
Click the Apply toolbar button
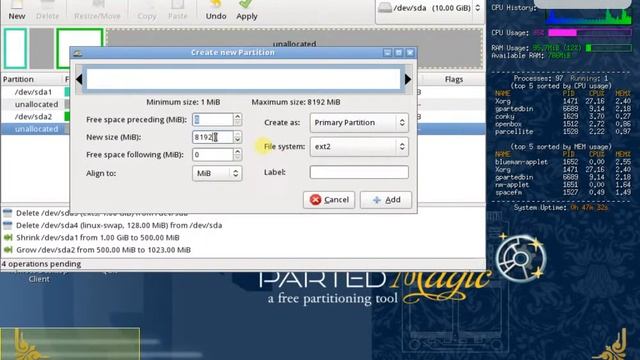[247, 11]
